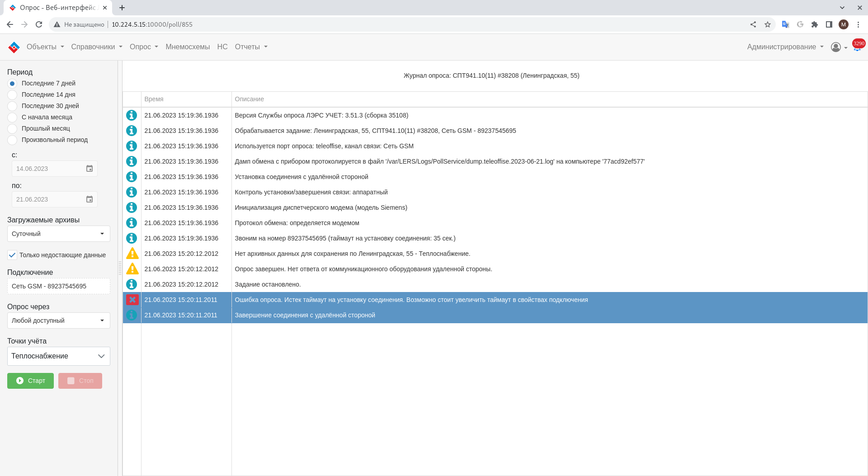Toggle 'Только недостающие данные' checkbox
The width and height of the screenshot is (868, 476).
click(x=12, y=255)
